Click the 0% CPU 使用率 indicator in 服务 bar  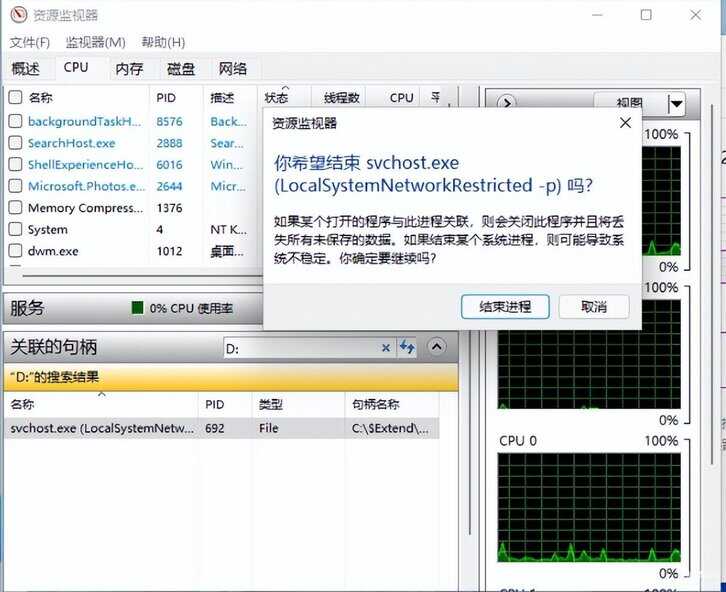[x=182, y=308]
